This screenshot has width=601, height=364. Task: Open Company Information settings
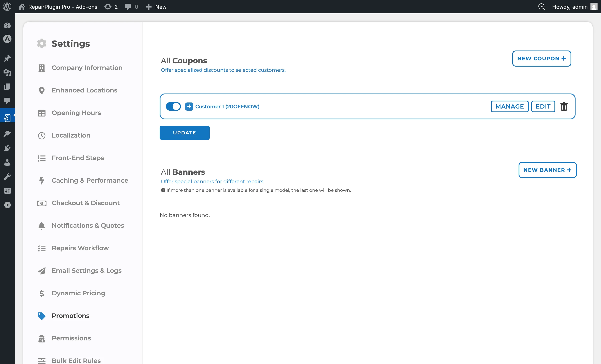(x=87, y=68)
